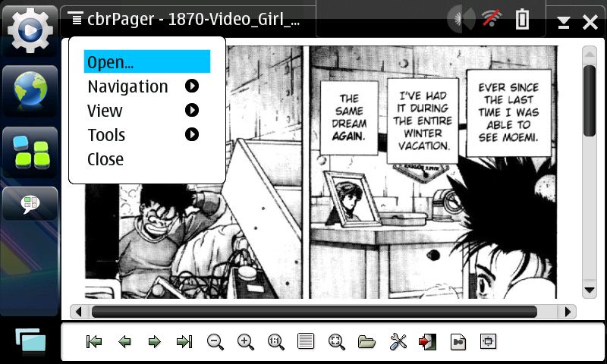Expand the Navigation submenu arrow
Image resolution: width=607 pixels, height=364 pixels.
[x=192, y=86]
